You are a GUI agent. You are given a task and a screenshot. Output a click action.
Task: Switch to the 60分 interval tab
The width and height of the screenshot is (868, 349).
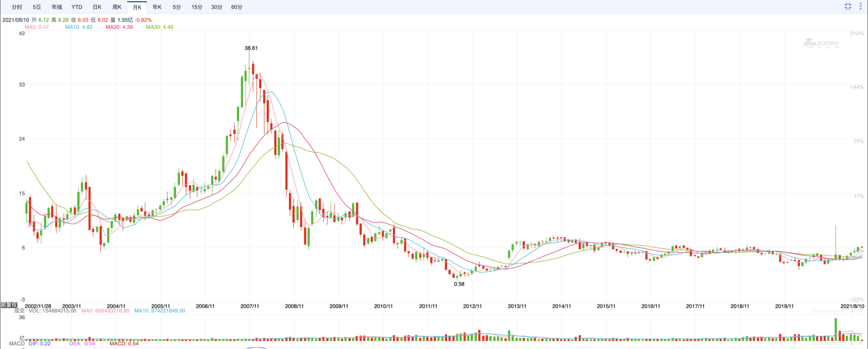tap(236, 7)
